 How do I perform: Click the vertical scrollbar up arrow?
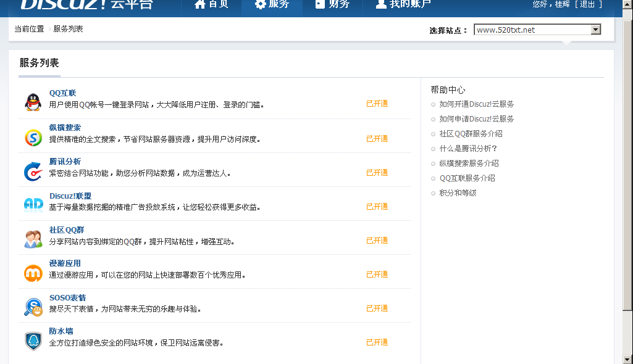(627, 4)
